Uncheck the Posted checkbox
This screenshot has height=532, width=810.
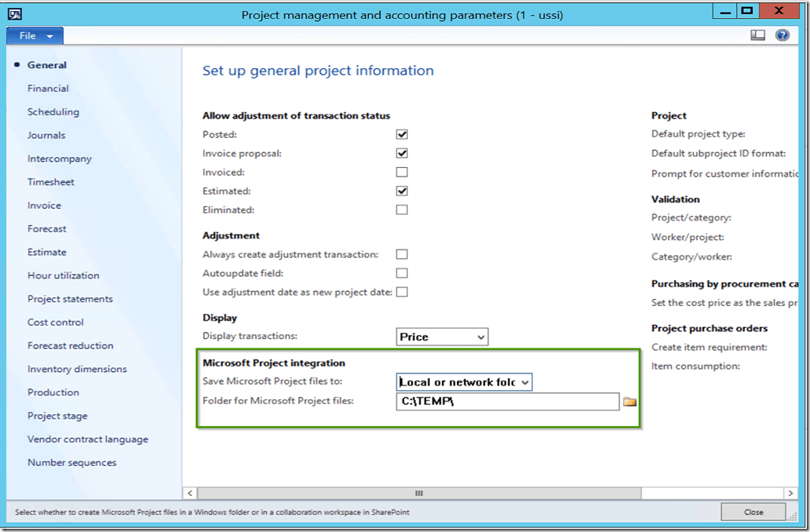(x=402, y=135)
